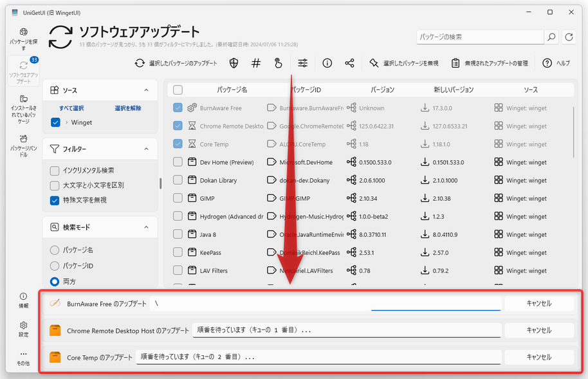Click the BurnAware Free gear package icon
The width and height of the screenshot is (588, 379).
pos(192,107)
